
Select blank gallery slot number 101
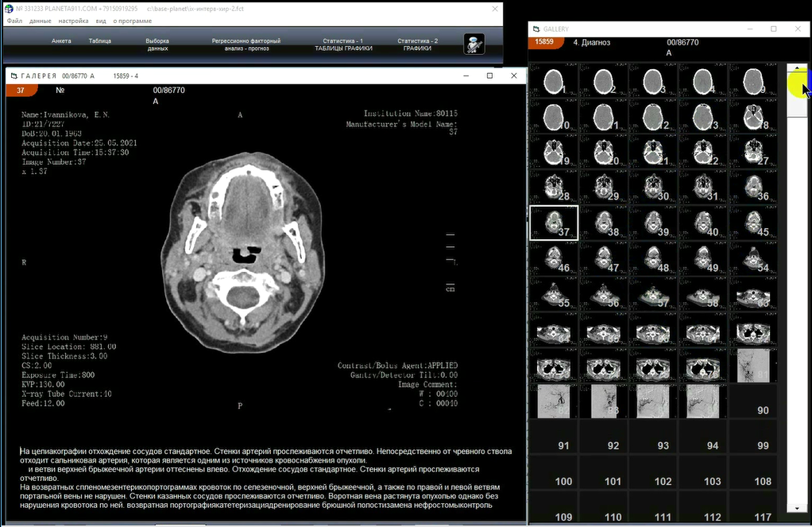coord(603,472)
